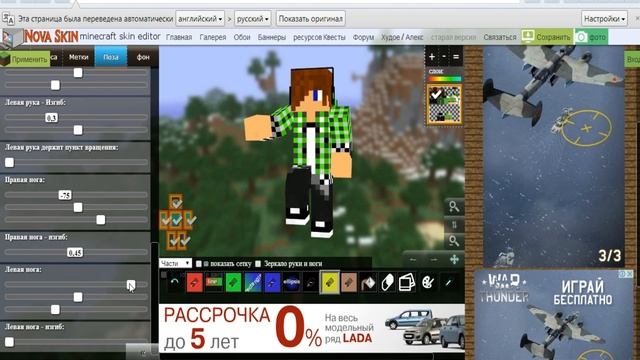
Task: Open the 'Главная' menu item
Action: point(179,37)
